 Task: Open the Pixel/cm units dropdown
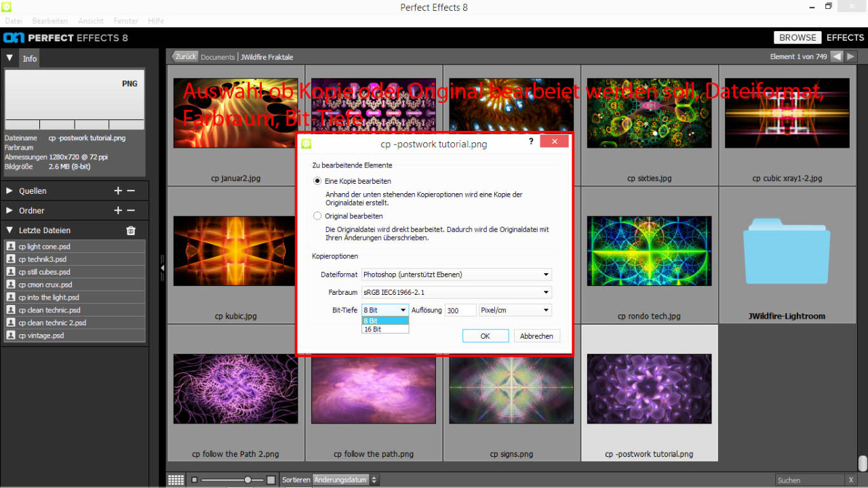515,310
